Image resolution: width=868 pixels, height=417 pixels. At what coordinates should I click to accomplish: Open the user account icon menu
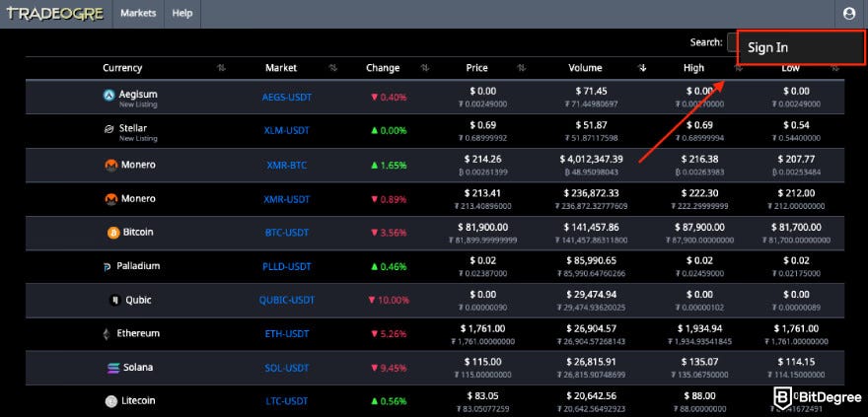point(849,13)
